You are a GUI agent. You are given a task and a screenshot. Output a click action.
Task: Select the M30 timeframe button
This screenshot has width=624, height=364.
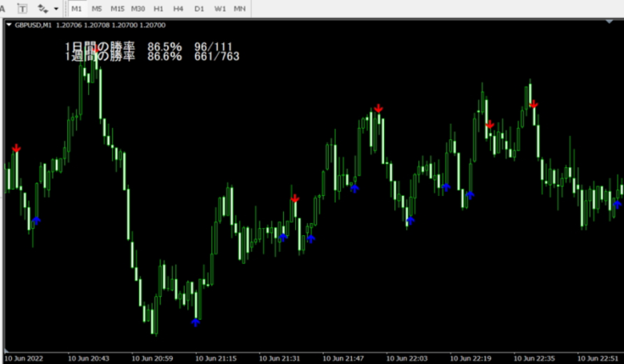coord(138,8)
